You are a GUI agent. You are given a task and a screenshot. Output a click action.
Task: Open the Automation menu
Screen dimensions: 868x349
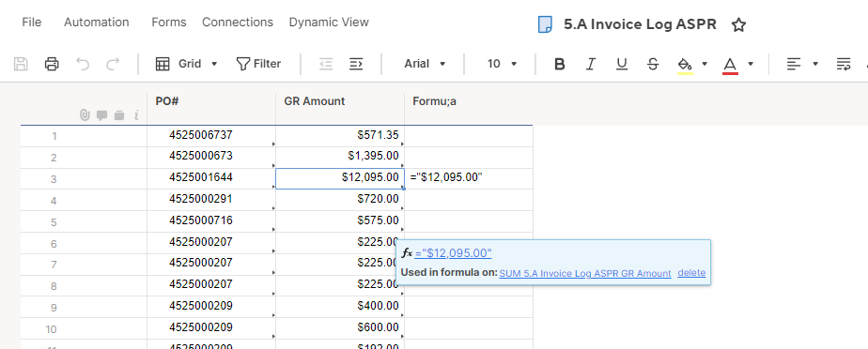pos(97,23)
